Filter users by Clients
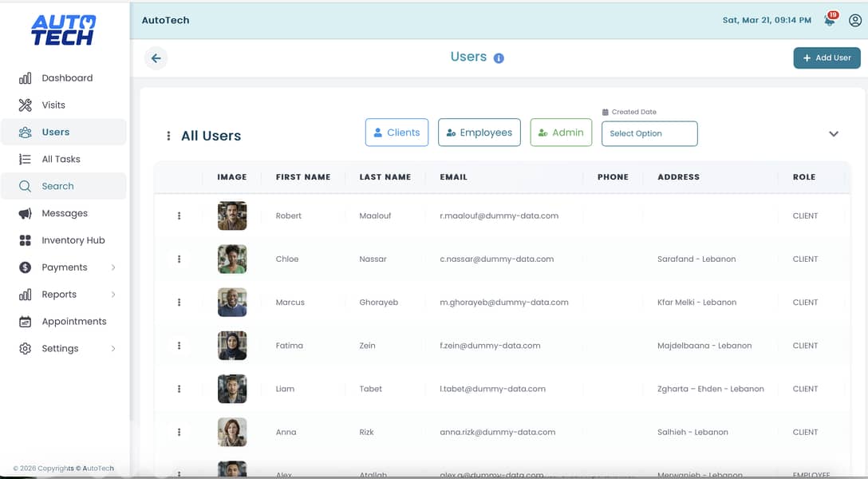Viewport: 868px width, 479px height. (397, 133)
